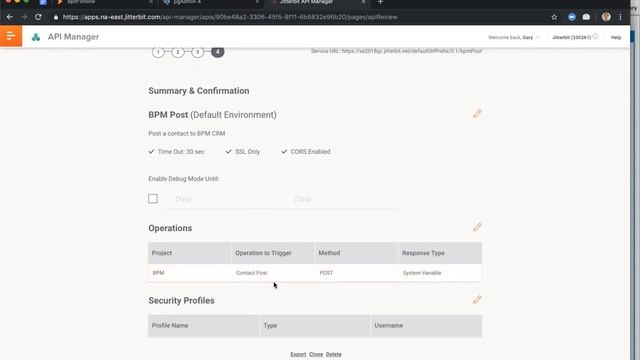Click the browser address bar URL
The image size is (640, 360).
[x=230, y=17]
